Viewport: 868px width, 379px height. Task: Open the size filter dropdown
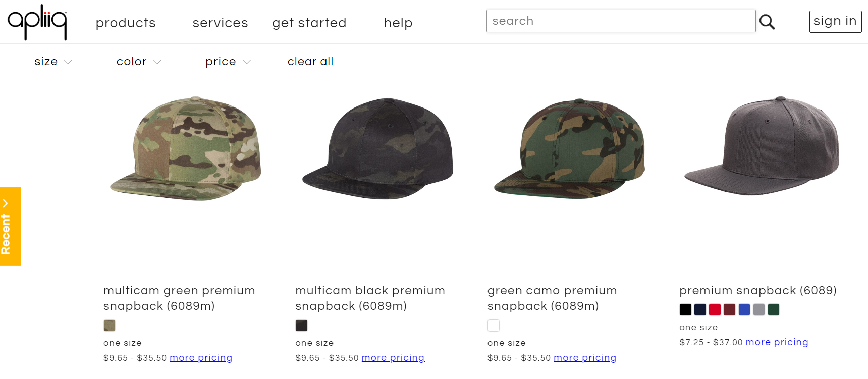(x=52, y=61)
